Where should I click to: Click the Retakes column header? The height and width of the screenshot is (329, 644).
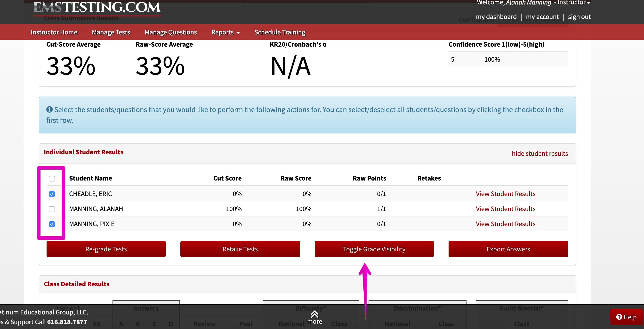(x=429, y=178)
